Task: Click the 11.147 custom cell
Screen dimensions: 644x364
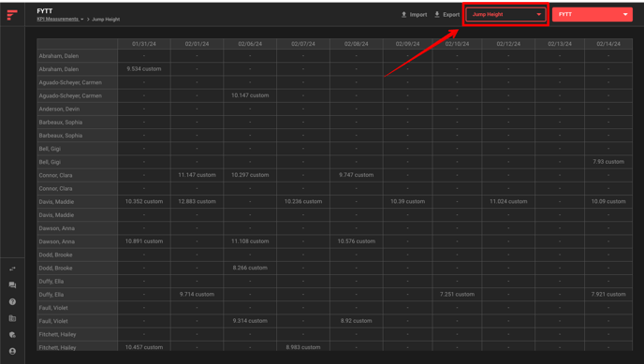Action: [197, 175]
